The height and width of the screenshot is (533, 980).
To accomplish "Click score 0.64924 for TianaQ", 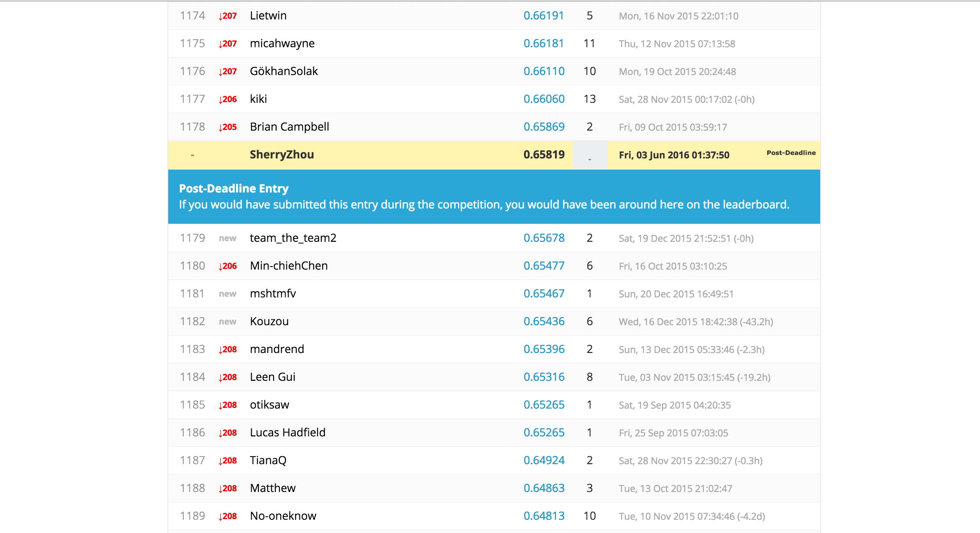I will (x=544, y=460).
